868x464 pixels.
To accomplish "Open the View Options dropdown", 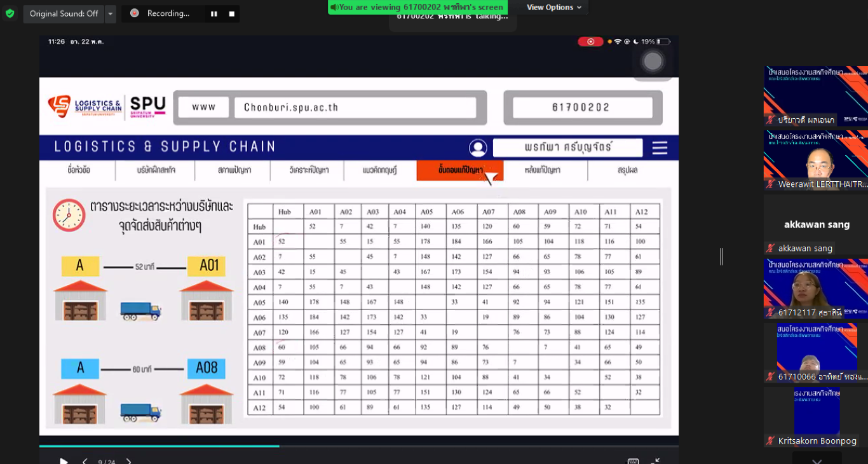I will (554, 7).
